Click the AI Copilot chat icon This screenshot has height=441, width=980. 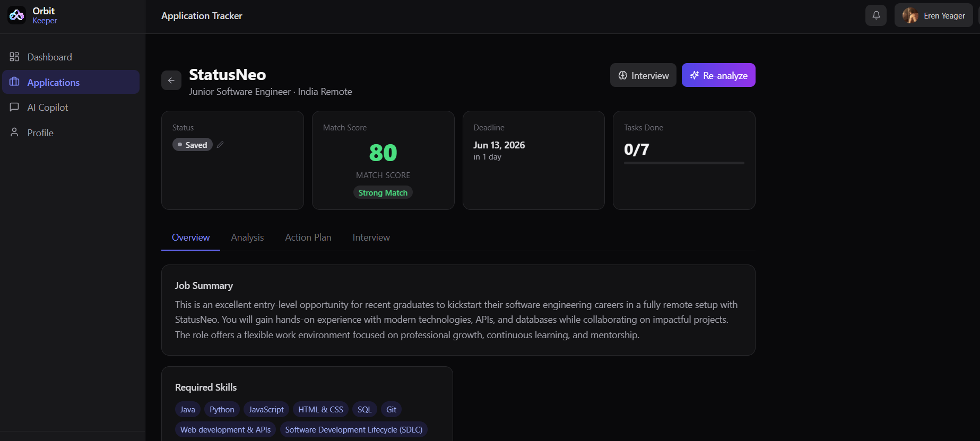(x=14, y=107)
